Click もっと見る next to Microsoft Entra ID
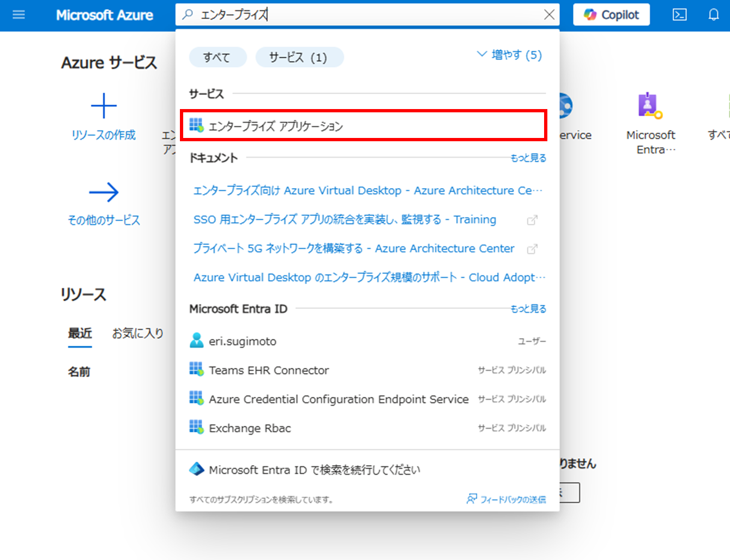 click(x=528, y=309)
